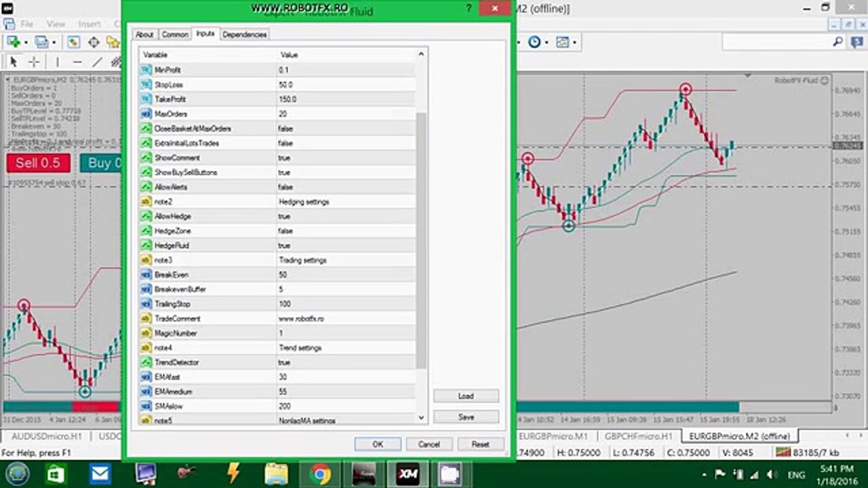Click the Sell 0.5 chart button
The height and width of the screenshot is (488, 868).
38,163
